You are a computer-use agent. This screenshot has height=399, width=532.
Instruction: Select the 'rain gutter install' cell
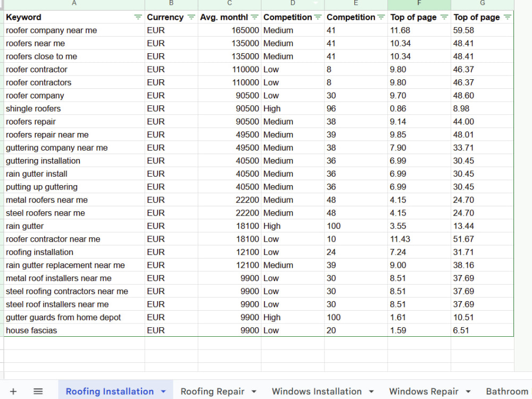click(x=74, y=174)
